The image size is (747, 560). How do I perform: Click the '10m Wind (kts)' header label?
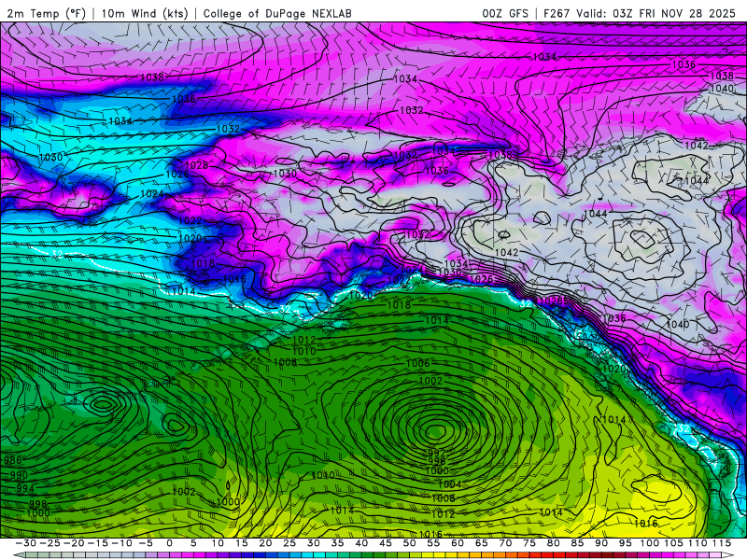145,13
